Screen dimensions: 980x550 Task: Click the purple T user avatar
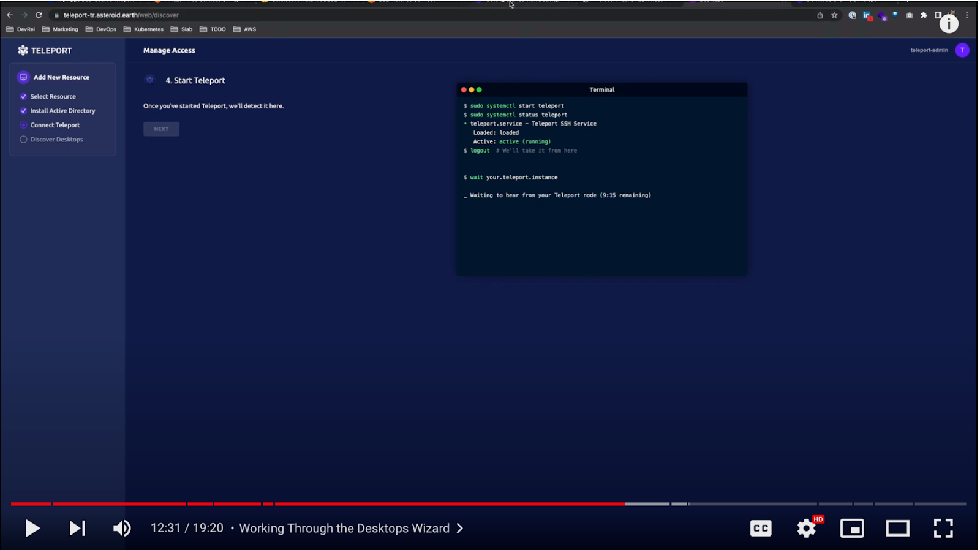point(962,50)
